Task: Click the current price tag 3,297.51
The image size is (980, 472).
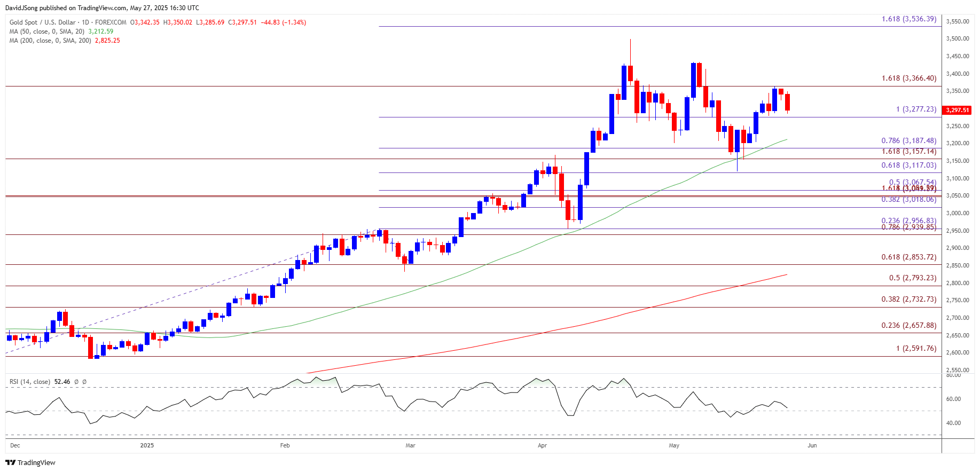Action: point(957,110)
